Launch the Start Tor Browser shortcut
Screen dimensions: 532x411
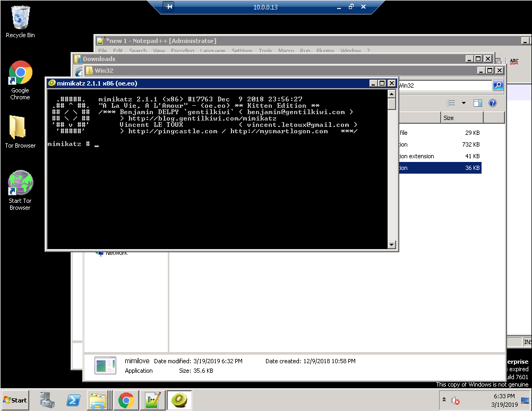[20, 191]
